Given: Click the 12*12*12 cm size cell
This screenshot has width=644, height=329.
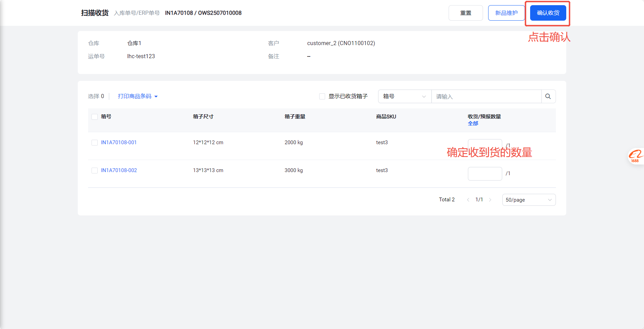Looking at the screenshot, I should pyautogui.click(x=208, y=142).
